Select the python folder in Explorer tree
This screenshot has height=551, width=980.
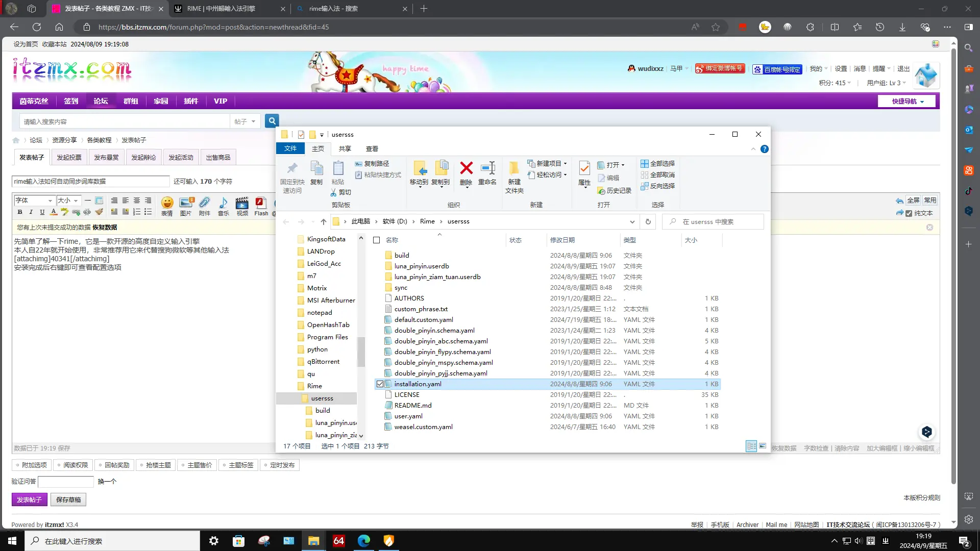pos(317,349)
